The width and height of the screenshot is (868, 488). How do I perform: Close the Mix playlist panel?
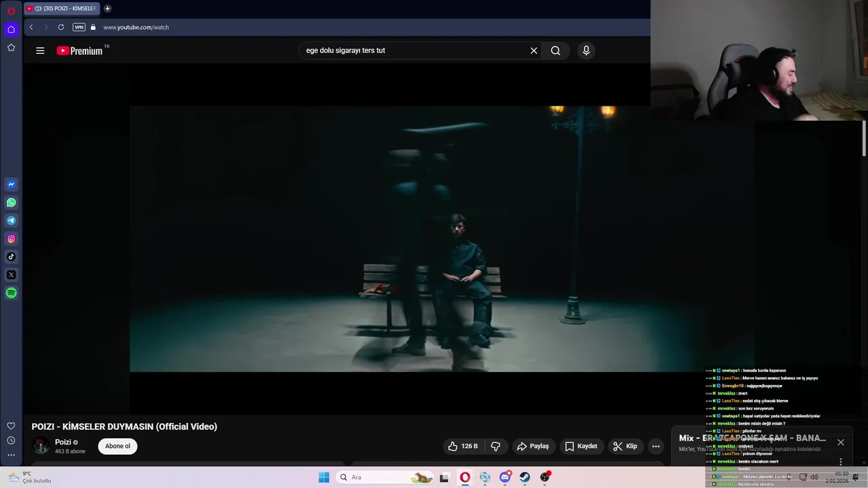pos(841,442)
